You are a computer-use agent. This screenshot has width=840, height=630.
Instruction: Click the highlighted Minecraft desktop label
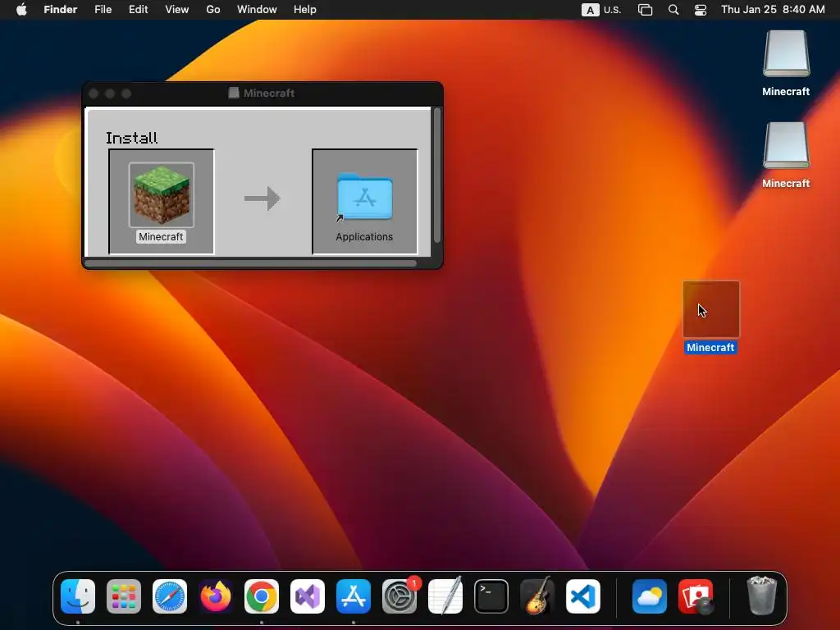pyautogui.click(x=710, y=347)
